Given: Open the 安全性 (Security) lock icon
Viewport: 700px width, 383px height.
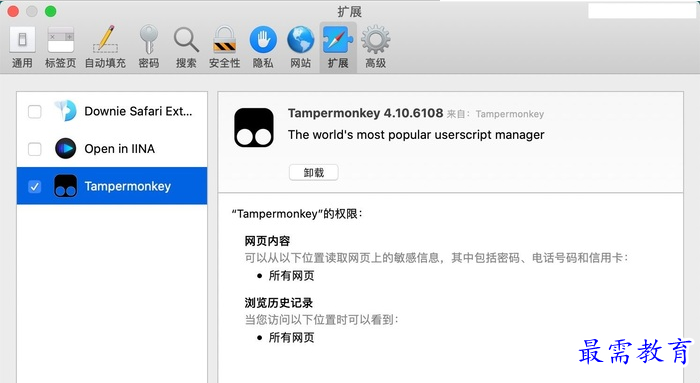Looking at the screenshot, I should (224, 39).
